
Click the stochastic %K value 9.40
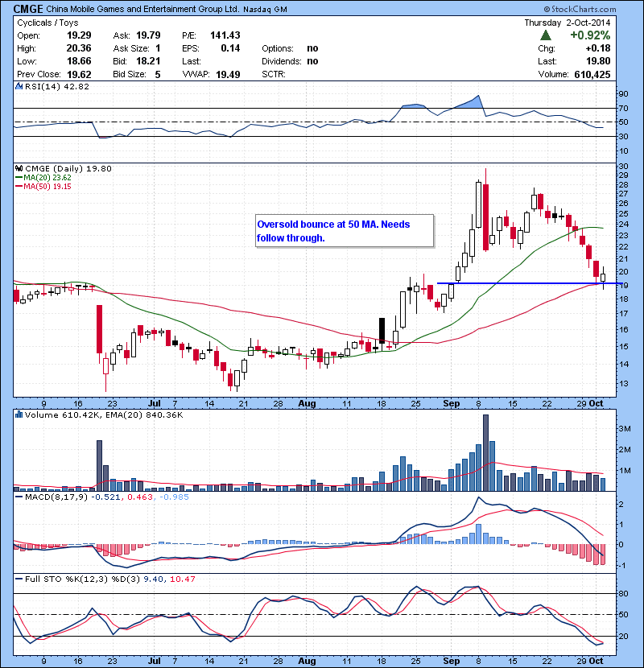[x=154, y=579]
